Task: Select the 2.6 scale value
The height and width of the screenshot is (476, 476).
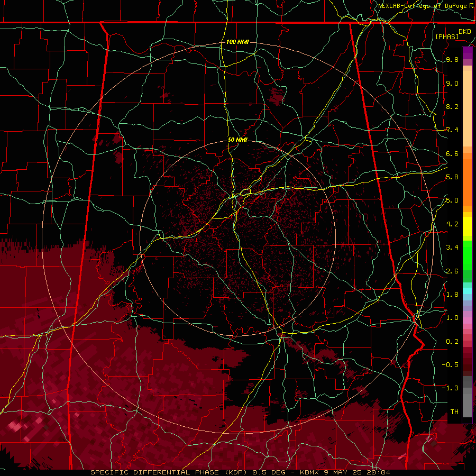Action: (452, 271)
